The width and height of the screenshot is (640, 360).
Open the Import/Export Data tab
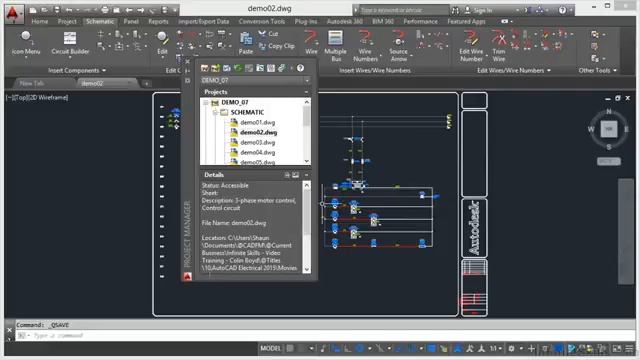203,21
